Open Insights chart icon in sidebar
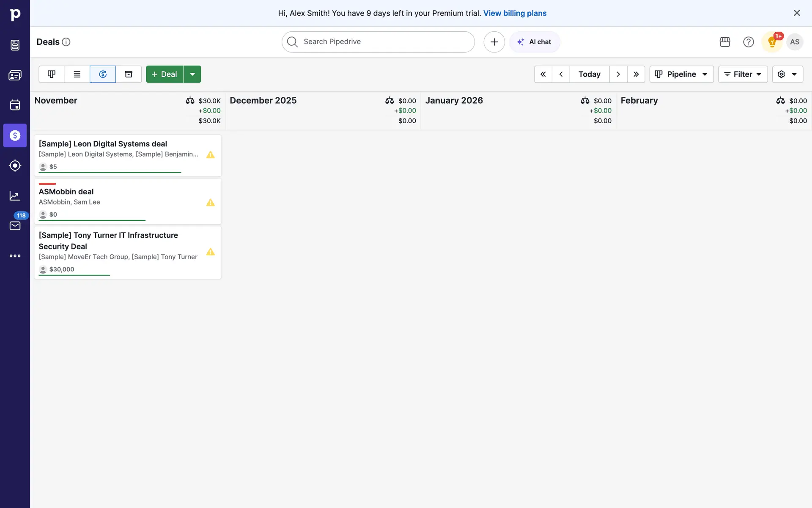 (15, 196)
